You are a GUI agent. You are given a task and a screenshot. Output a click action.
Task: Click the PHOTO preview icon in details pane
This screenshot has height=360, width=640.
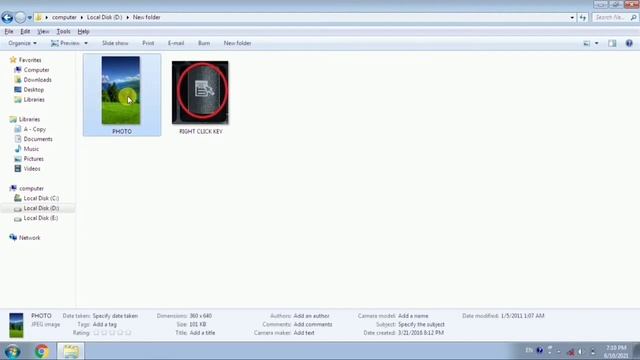pos(16,325)
